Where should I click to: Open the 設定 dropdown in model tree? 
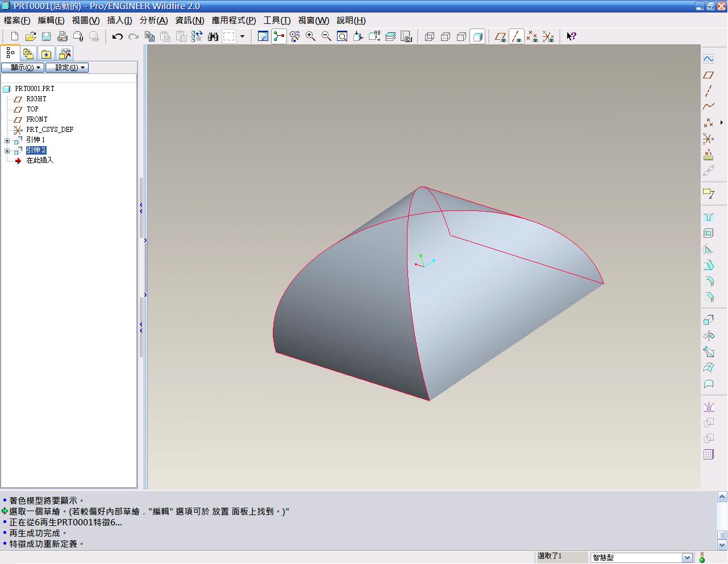coord(67,68)
